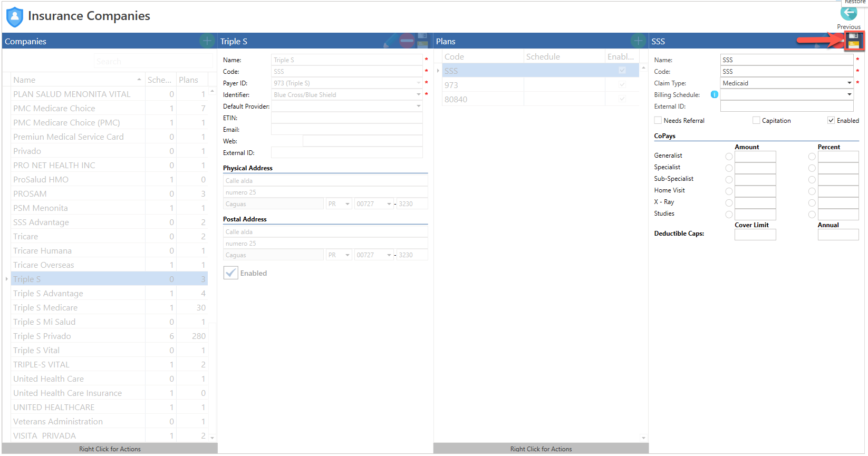This screenshot has height=456, width=868.
Task: Click the companies Search field
Action: [x=153, y=61]
